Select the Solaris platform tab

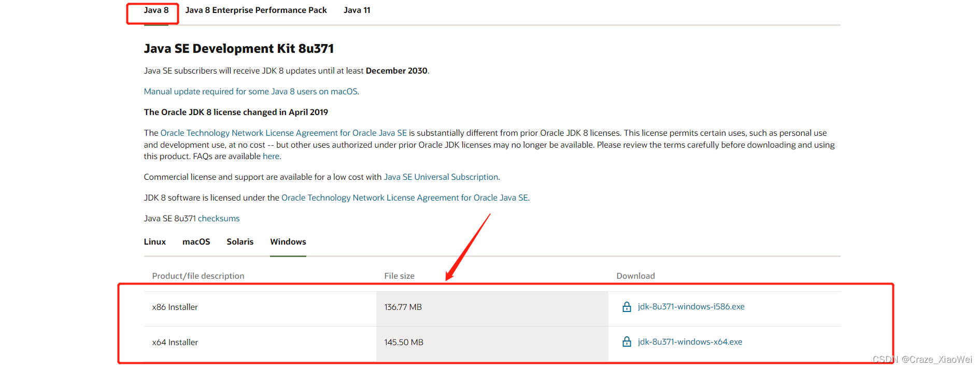coord(240,242)
